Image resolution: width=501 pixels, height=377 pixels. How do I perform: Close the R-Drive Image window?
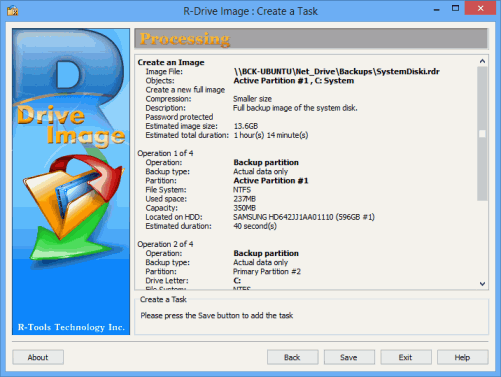[x=480, y=8]
